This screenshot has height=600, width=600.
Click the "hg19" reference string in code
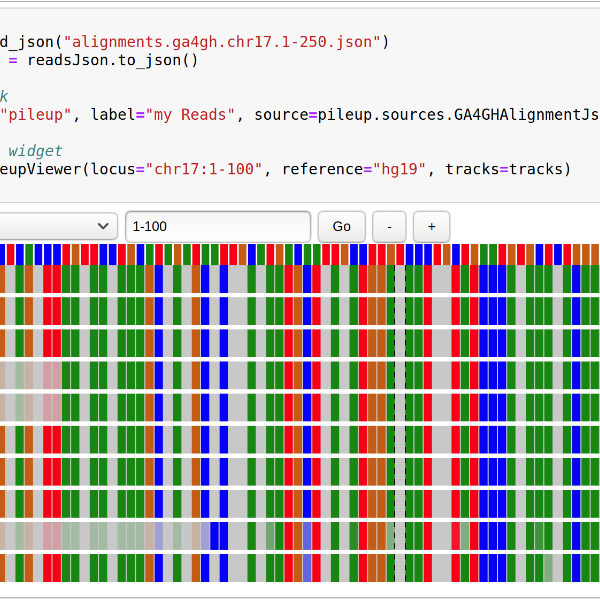point(400,169)
